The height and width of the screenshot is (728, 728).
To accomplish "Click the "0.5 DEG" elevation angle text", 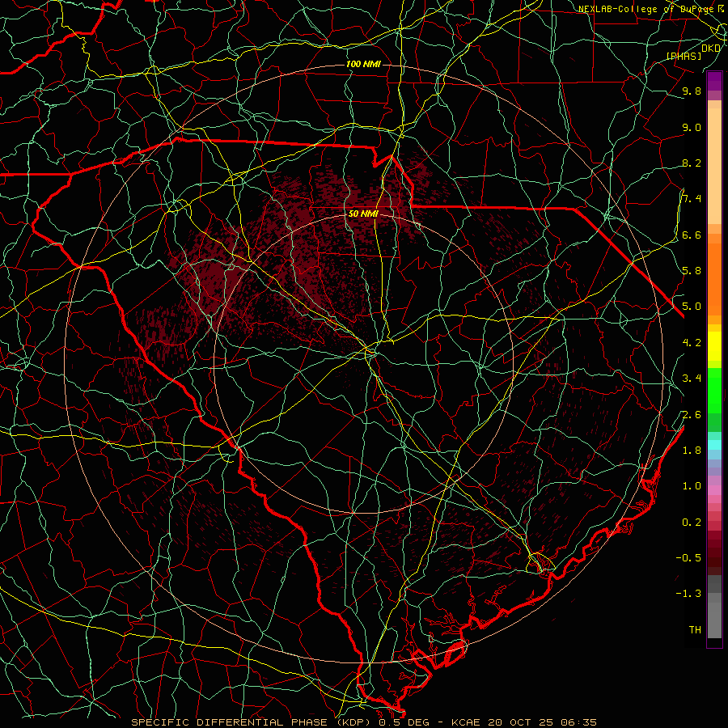I will pos(404,722).
